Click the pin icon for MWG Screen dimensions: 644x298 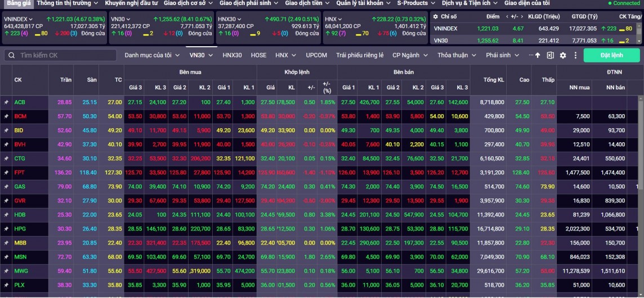tap(6, 271)
